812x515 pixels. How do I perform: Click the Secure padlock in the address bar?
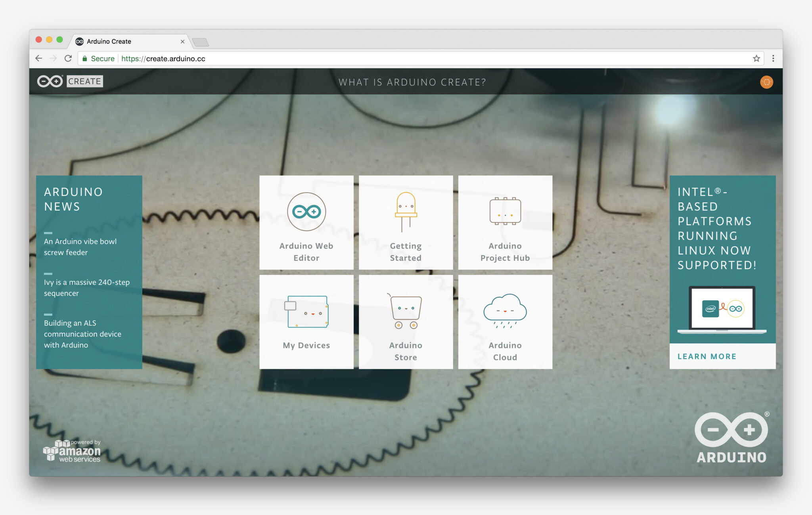pyautogui.click(x=85, y=58)
